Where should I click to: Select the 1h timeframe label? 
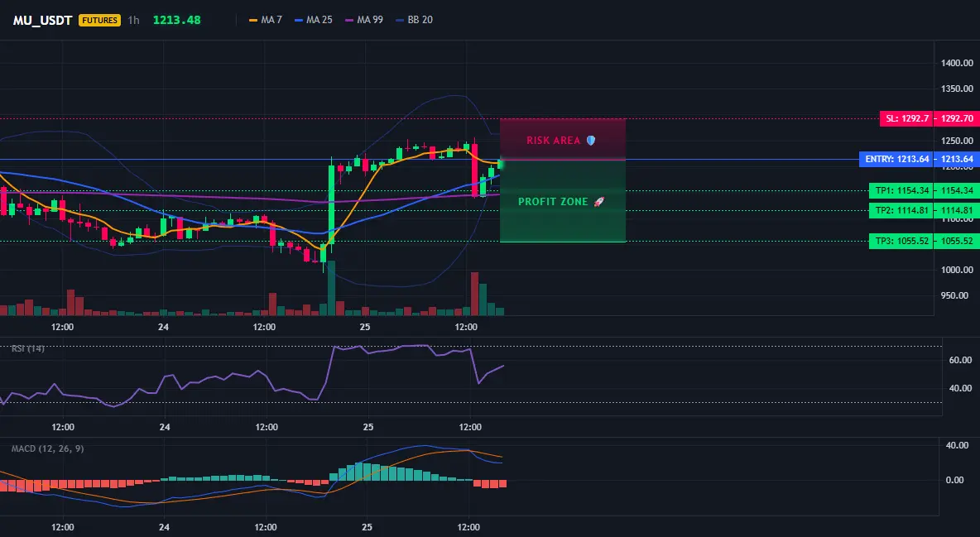click(134, 20)
